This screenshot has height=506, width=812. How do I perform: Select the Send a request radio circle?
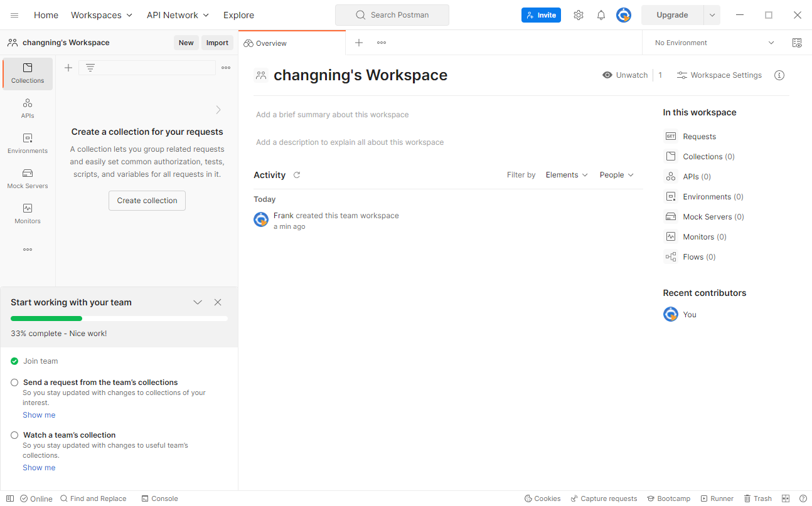14,382
